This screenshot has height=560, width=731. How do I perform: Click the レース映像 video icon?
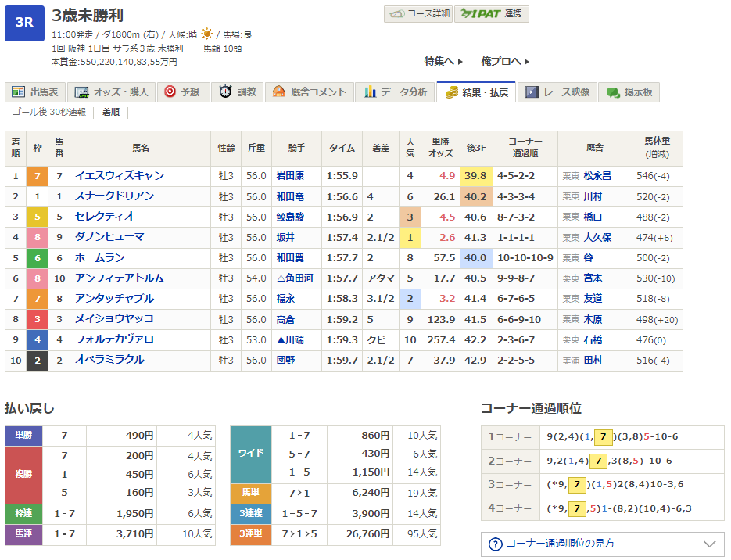[x=532, y=92]
